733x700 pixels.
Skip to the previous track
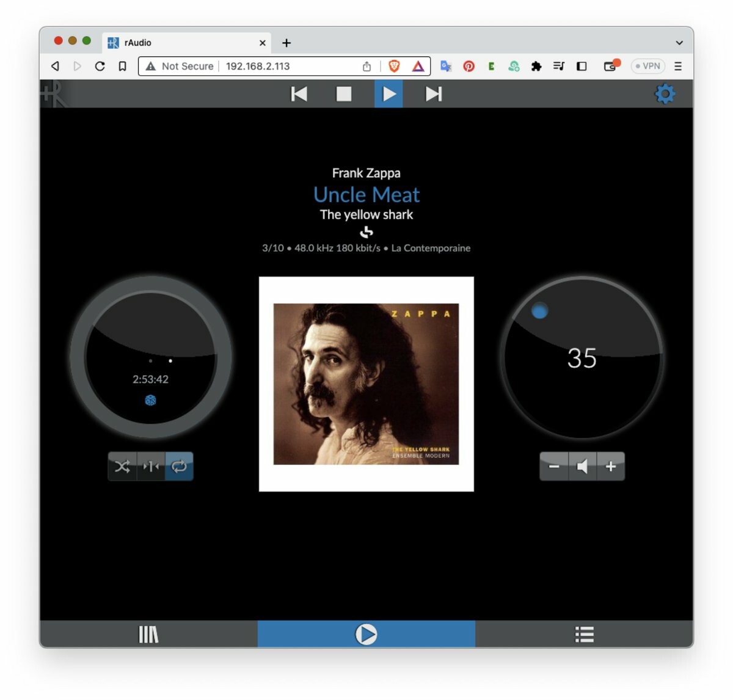click(x=299, y=94)
